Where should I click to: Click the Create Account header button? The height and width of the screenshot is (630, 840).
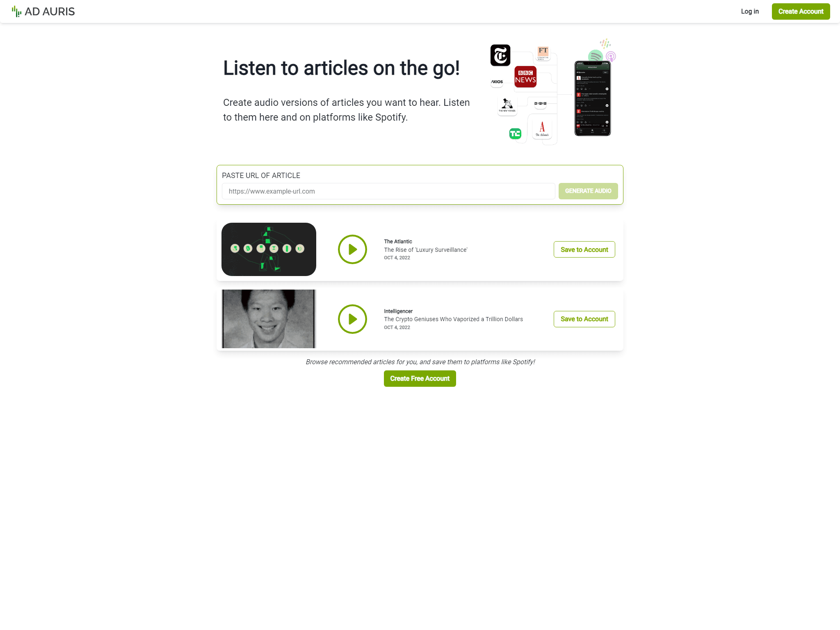click(x=801, y=11)
